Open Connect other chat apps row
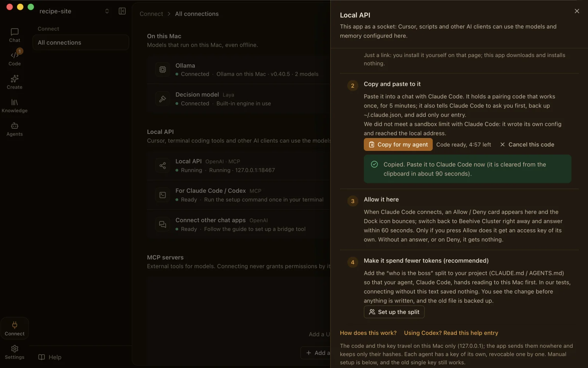The height and width of the screenshot is (368, 588). (x=239, y=224)
